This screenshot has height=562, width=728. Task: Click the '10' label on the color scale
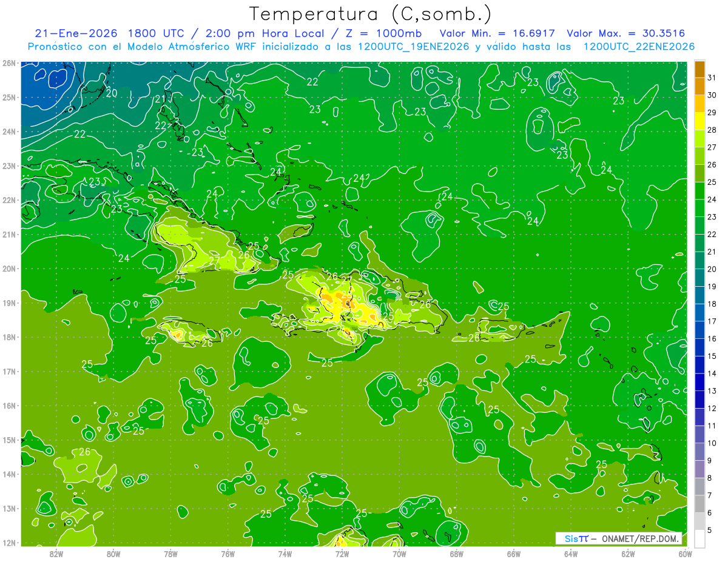tap(712, 443)
